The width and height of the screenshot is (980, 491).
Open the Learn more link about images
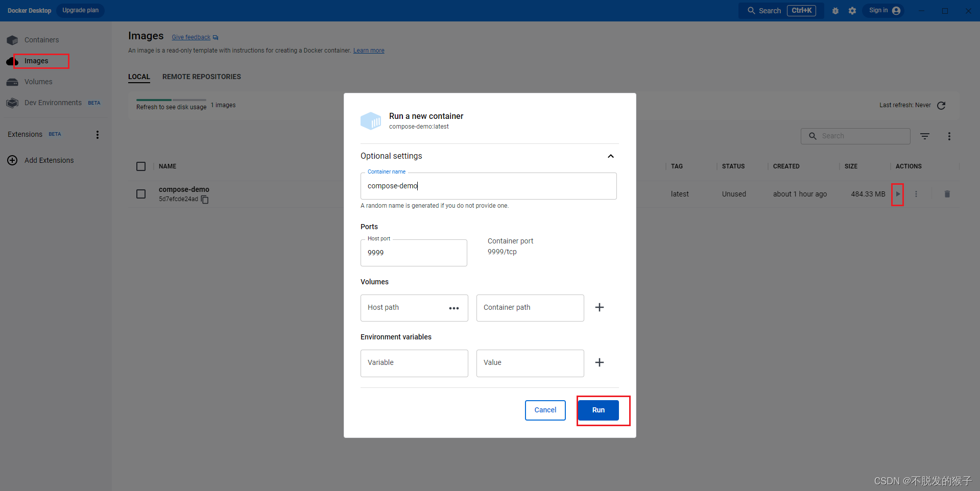tap(368, 50)
